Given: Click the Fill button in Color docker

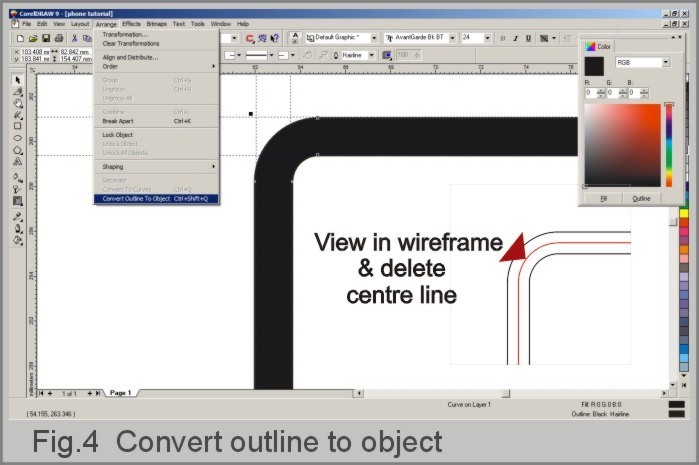Looking at the screenshot, I should coord(604,199).
